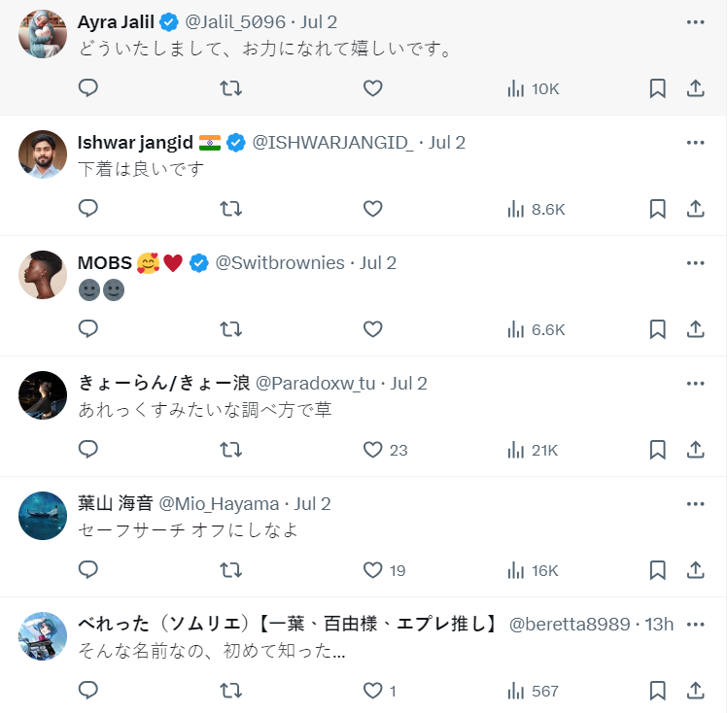This screenshot has height=713, width=728.
Task: View analytics on Paradoxw_tu's 21K-view tweet
Action: tap(533, 450)
